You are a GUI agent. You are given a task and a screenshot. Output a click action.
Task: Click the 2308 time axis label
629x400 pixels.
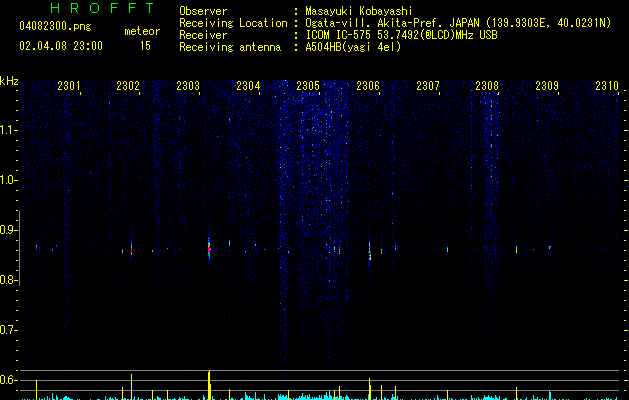[487, 86]
